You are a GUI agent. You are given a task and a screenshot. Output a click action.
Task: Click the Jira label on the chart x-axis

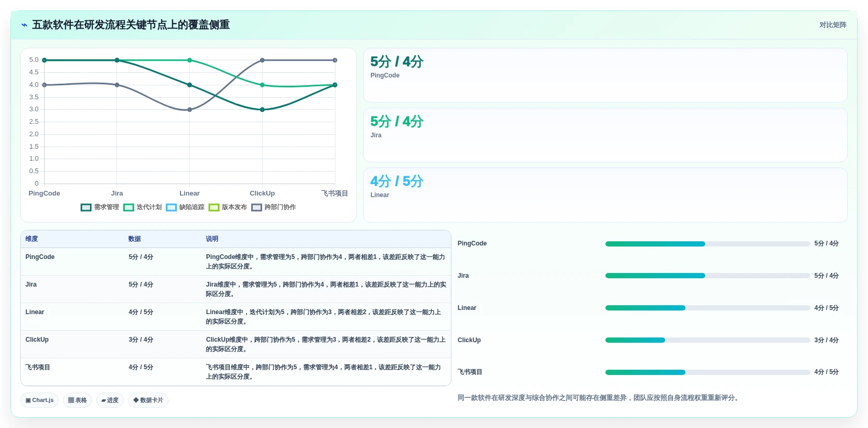pyautogui.click(x=117, y=193)
